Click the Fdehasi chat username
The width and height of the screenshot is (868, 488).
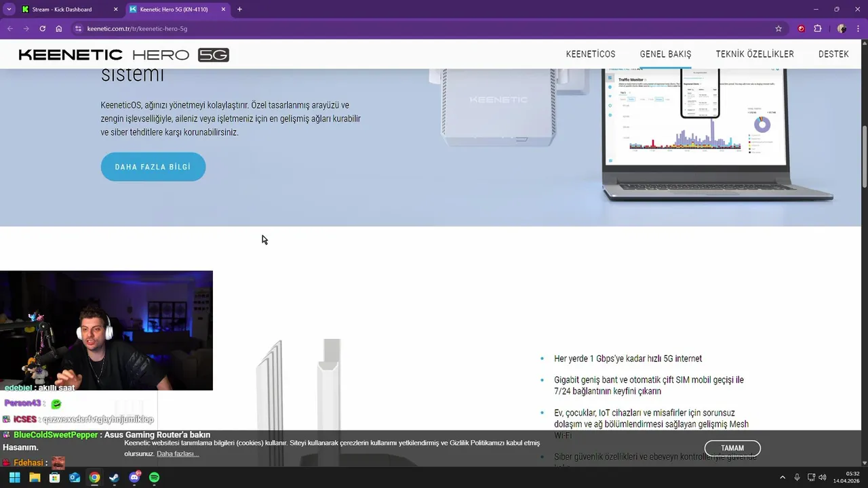(29, 463)
